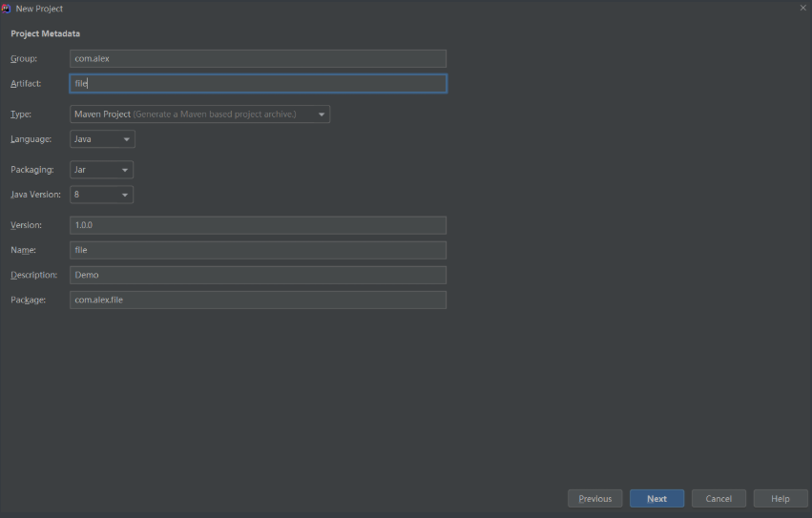Image resolution: width=812 pixels, height=518 pixels.
Task: Open the Java Version dropdown
Action: [x=101, y=195]
